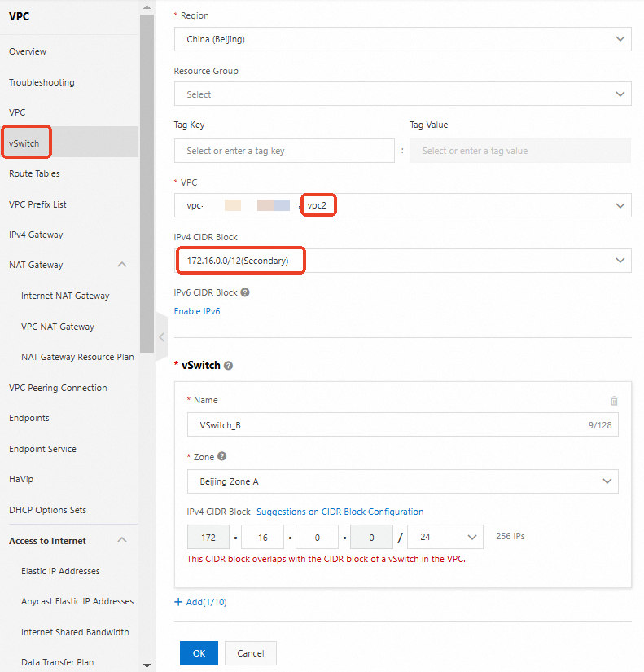The image size is (644, 672).
Task: Open NAT Gateway Resource Plan
Action: point(77,357)
